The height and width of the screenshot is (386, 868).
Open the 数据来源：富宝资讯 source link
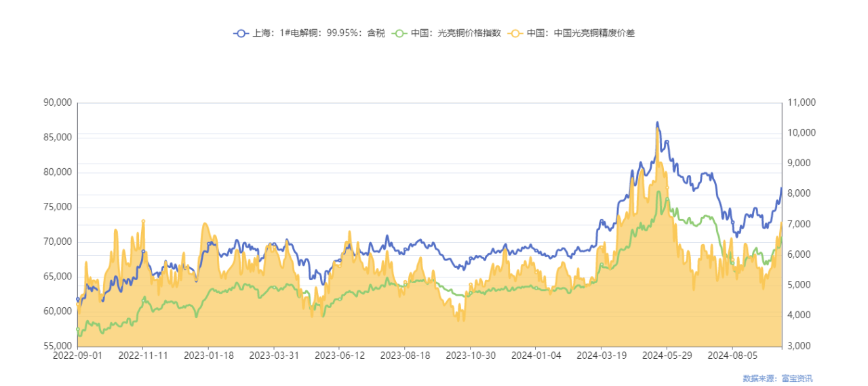click(777, 378)
